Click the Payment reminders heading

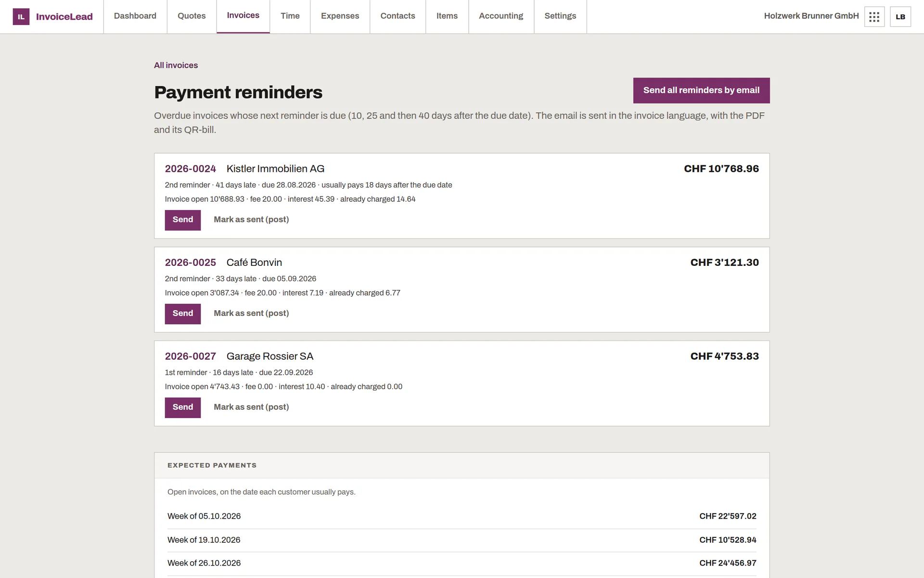pyautogui.click(x=238, y=92)
